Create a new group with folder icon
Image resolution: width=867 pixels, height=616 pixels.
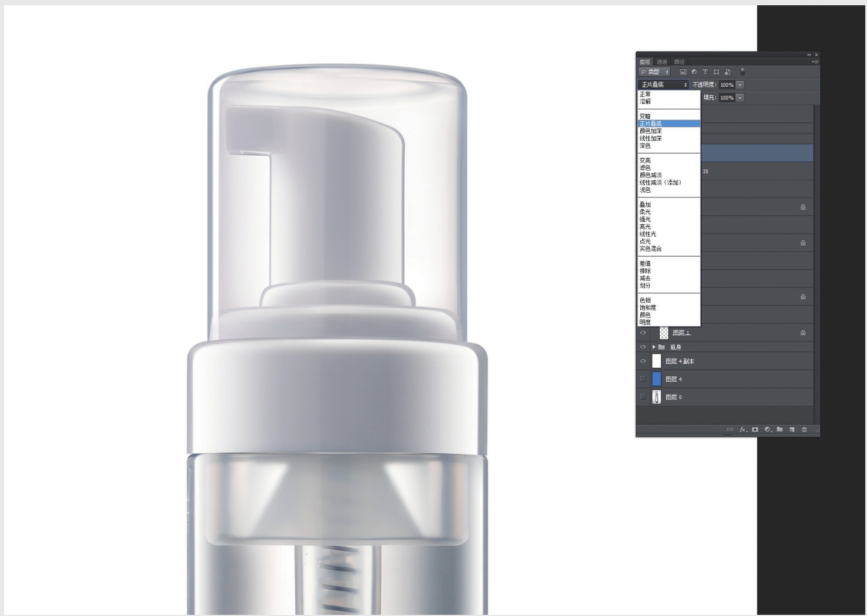[780, 429]
